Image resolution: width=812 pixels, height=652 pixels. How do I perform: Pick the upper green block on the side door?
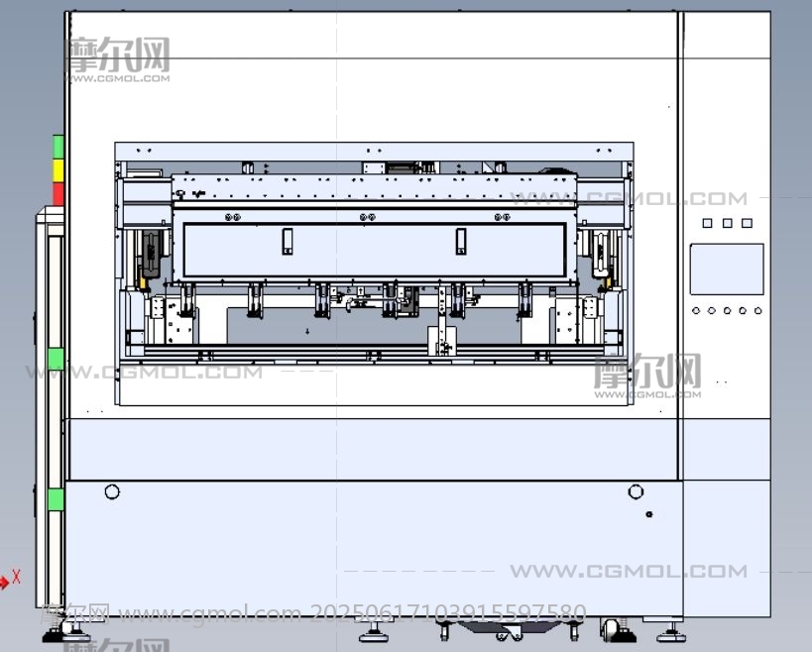tap(56, 359)
